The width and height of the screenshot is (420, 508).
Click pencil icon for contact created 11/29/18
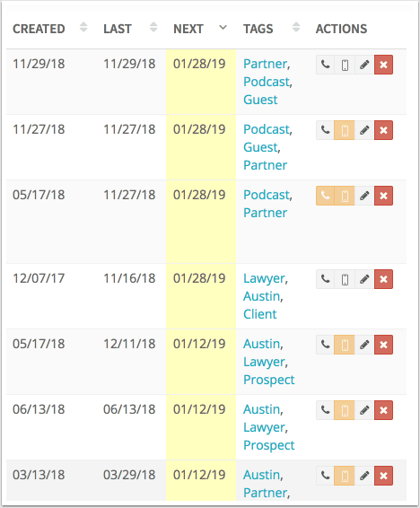364,65
